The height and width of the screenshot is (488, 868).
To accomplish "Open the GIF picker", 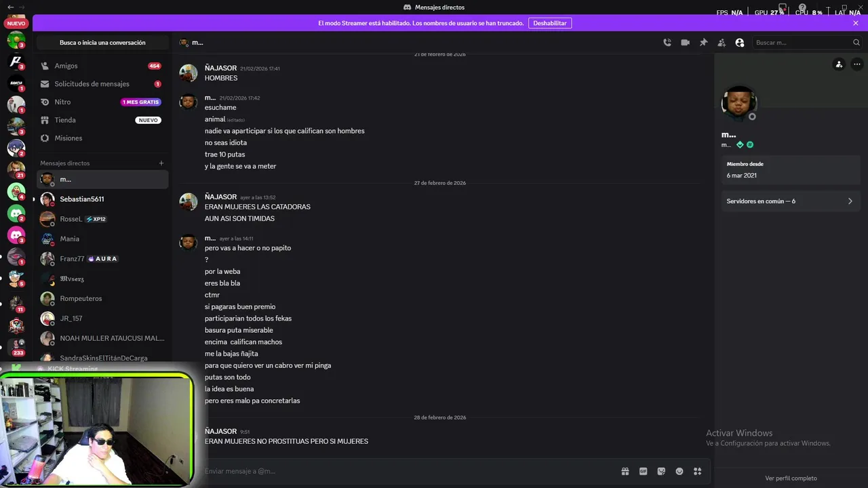I will pos(643,471).
